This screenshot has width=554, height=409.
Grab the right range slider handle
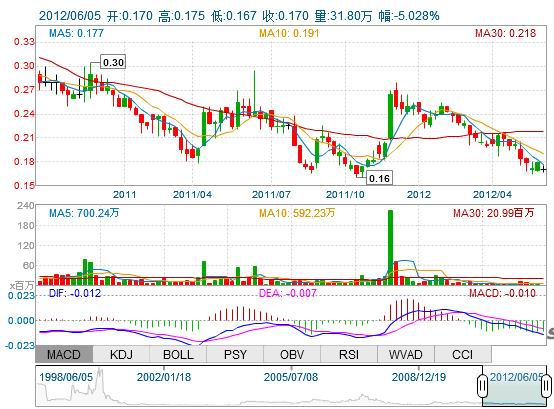[x=546, y=385]
